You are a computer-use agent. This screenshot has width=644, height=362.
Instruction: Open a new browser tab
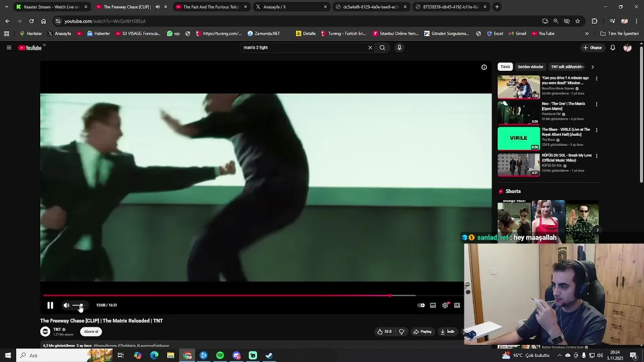tap(497, 7)
